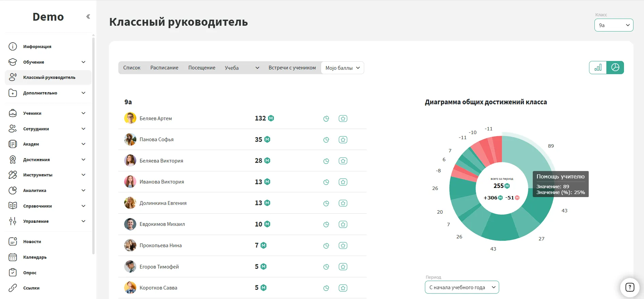Click star award icon for Коротков Савва
The image size is (644, 299).
coord(343,288)
